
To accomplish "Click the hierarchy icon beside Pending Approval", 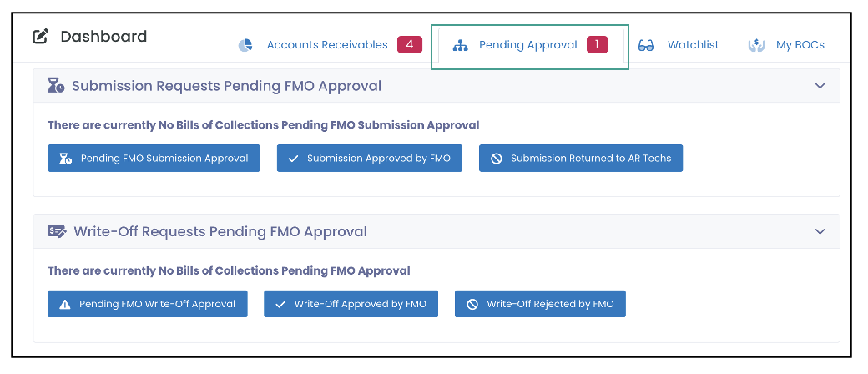I will coord(461,45).
